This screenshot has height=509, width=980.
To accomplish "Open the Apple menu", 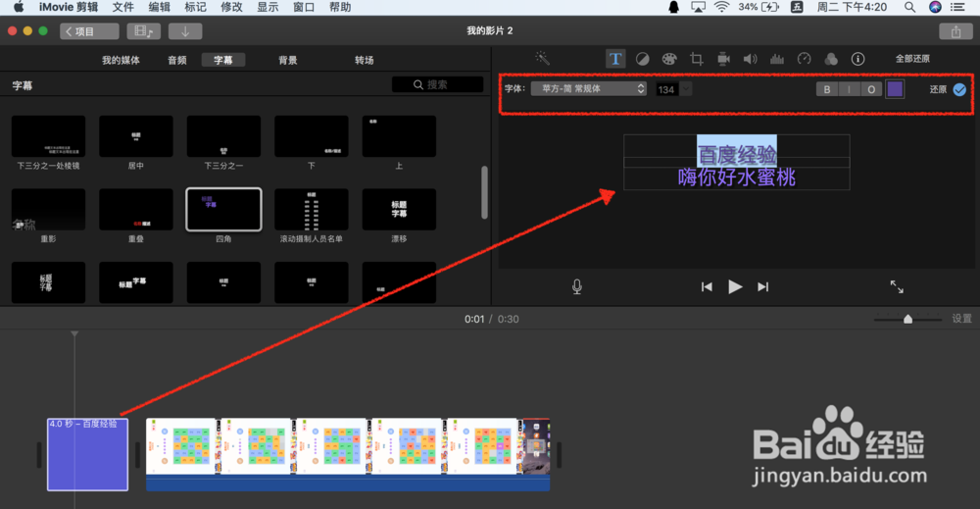I will [x=19, y=7].
